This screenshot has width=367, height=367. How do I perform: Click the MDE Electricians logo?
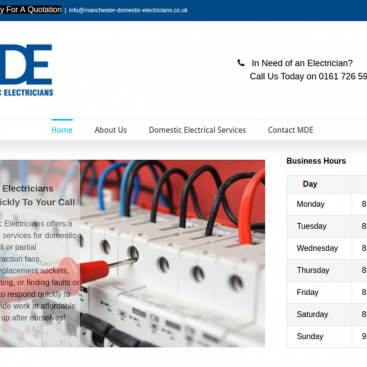coord(26,70)
